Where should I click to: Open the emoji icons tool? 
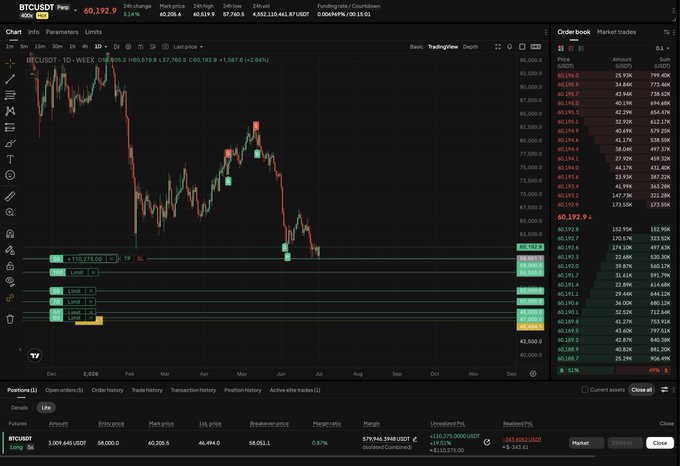pos(10,175)
